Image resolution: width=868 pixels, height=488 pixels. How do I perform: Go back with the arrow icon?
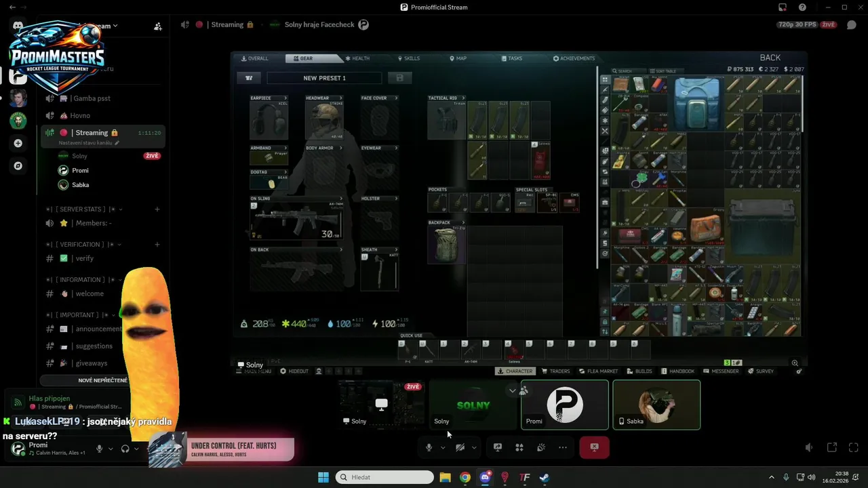(12, 7)
